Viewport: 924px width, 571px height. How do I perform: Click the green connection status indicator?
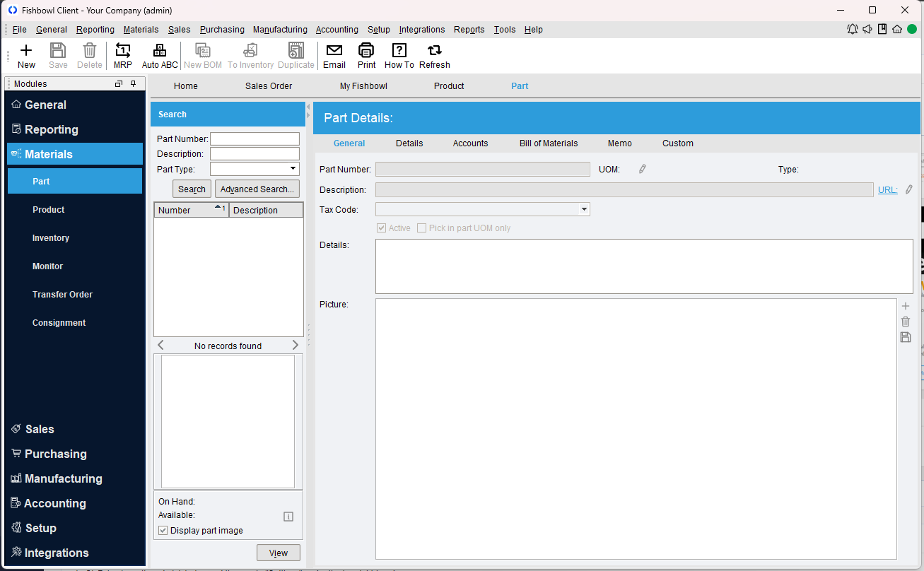pos(912,29)
